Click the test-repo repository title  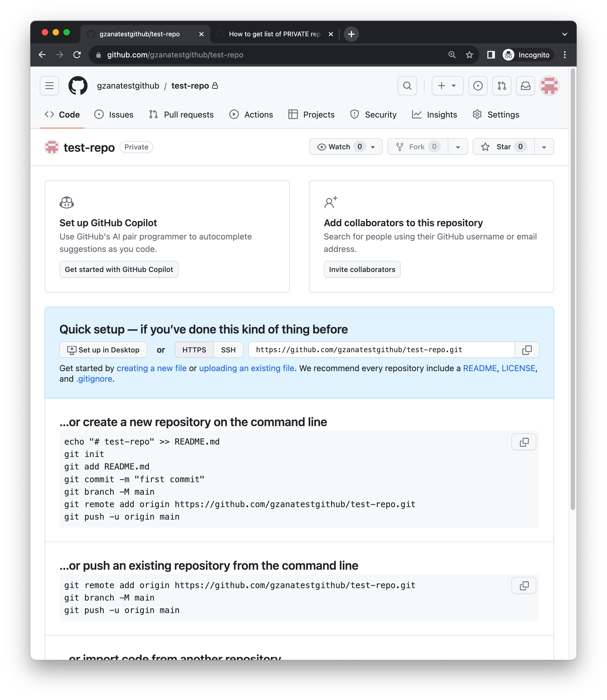point(89,147)
